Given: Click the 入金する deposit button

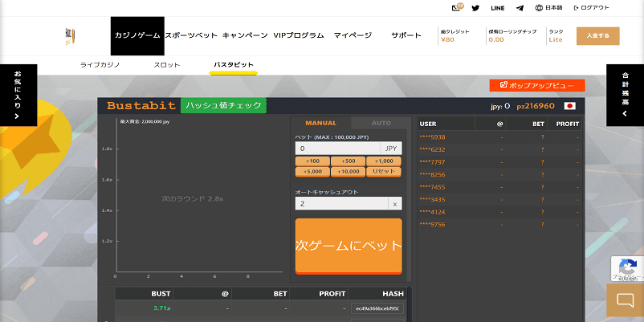Looking at the screenshot, I should [598, 36].
